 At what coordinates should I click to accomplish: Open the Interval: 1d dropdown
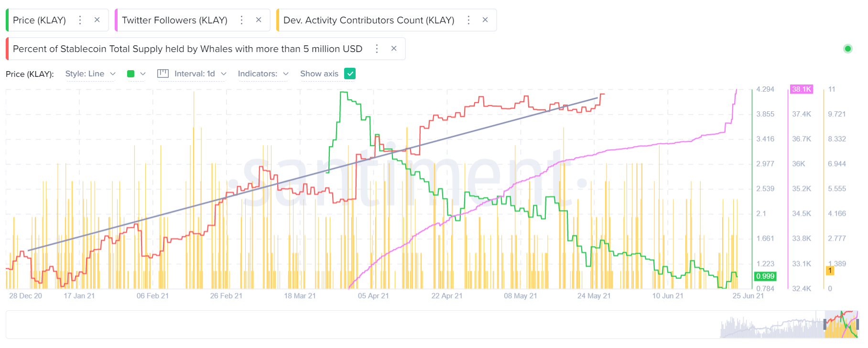pos(192,74)
